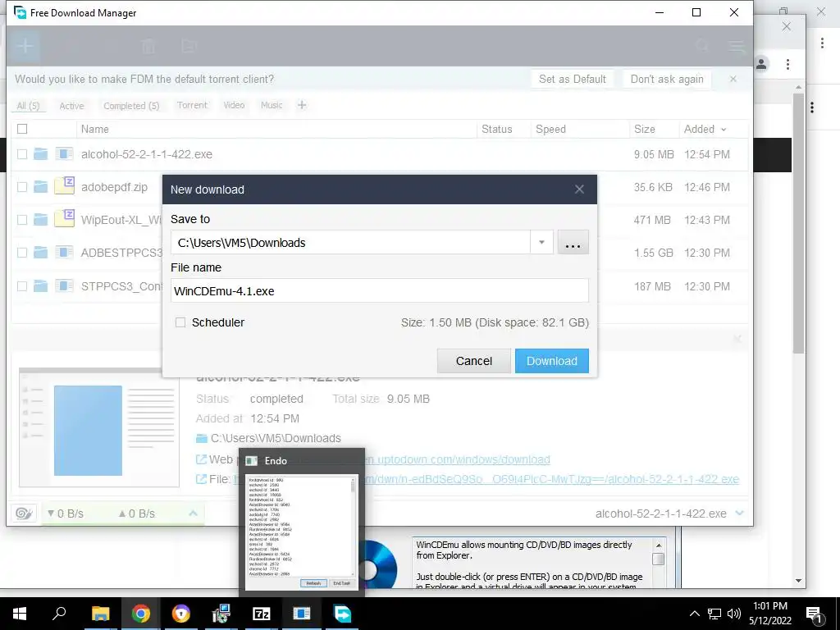
Task: Open folder icon for adobepdf.zip
Action: [x=41, y=187]
